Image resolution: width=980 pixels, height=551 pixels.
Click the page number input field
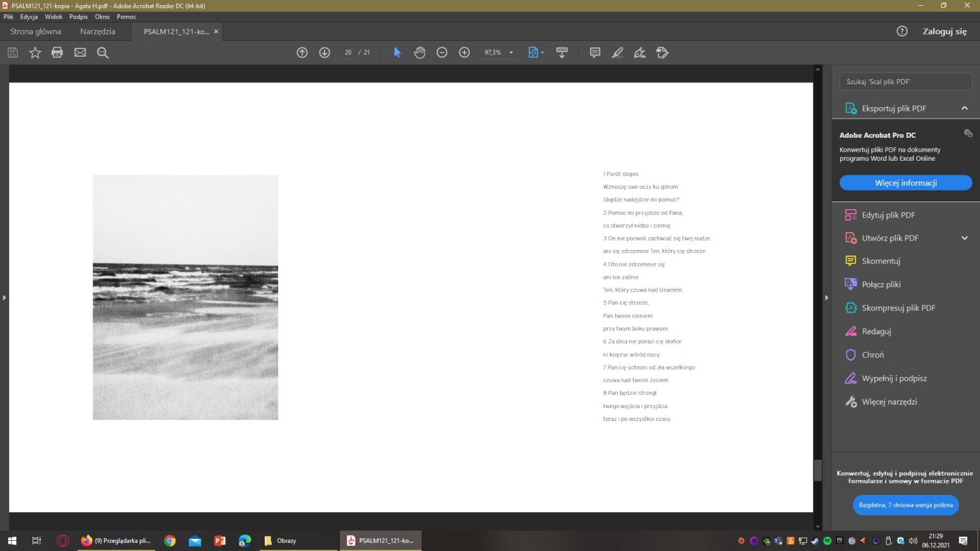pos(348,53)
